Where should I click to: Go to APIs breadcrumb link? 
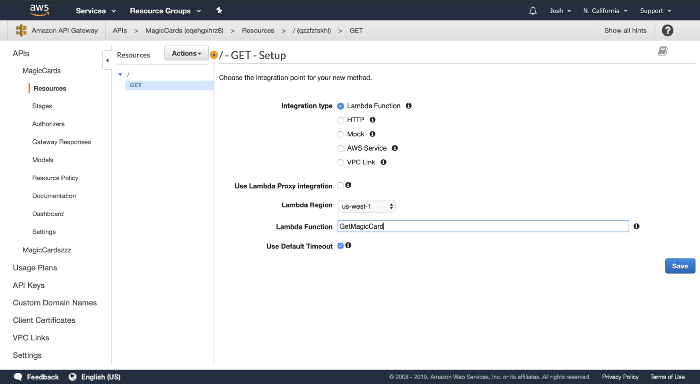coord(120,30)
